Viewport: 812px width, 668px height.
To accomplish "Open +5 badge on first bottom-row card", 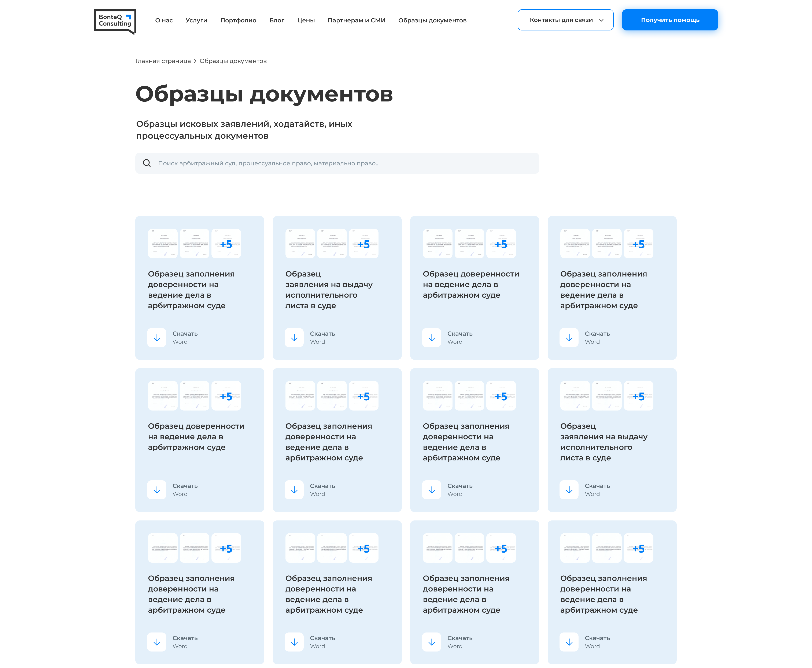I will pos(226,548).
